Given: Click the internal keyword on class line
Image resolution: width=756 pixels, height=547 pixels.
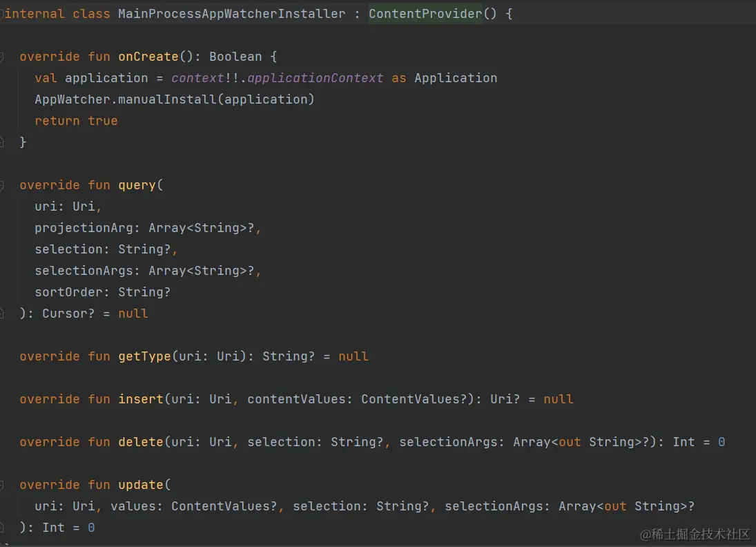Looking at the screenshot, I should pyautogui.click(x=35, y=14).
